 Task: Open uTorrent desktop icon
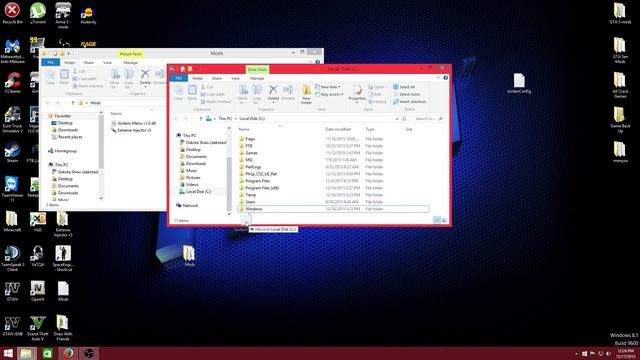[x=38, y=13]
